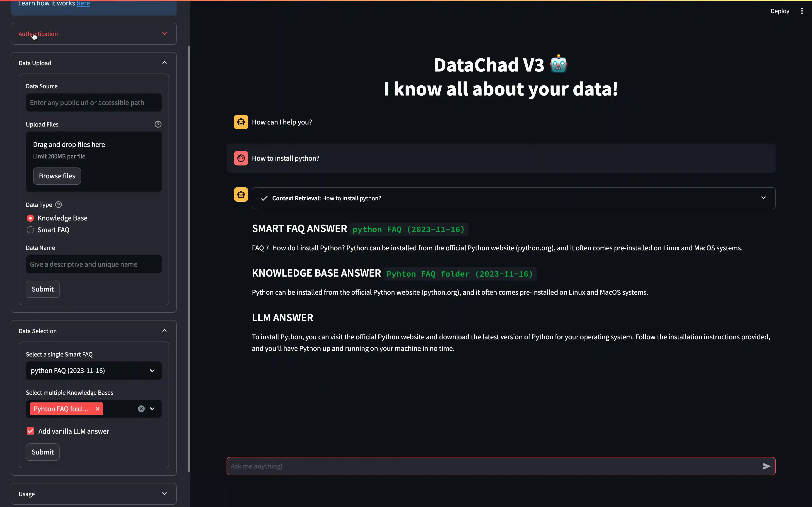The width and height of the screenshot is (812, 507).
Task: Open the 'here' how-it-works link
Action: pos(83,3)
